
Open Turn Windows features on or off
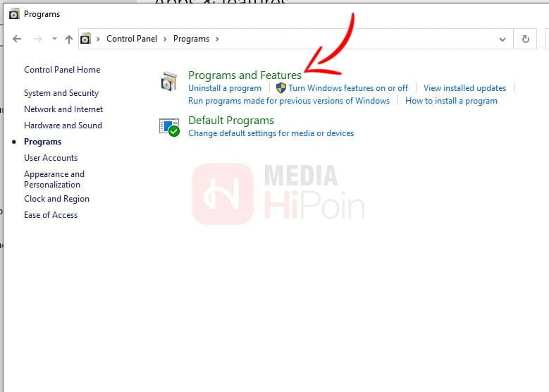[348, 88]
